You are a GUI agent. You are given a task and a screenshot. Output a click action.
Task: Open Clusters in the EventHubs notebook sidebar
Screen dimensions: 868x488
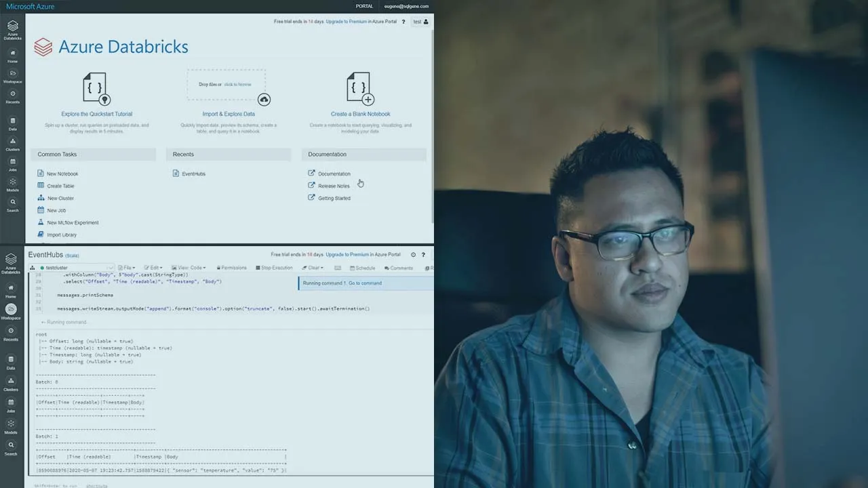click(x=11, y=384)
